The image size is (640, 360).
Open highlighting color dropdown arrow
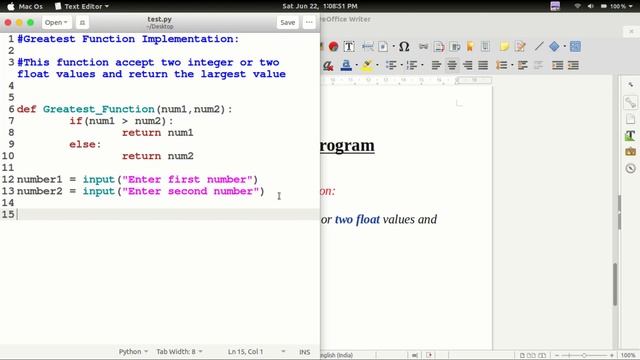(377, 65)
